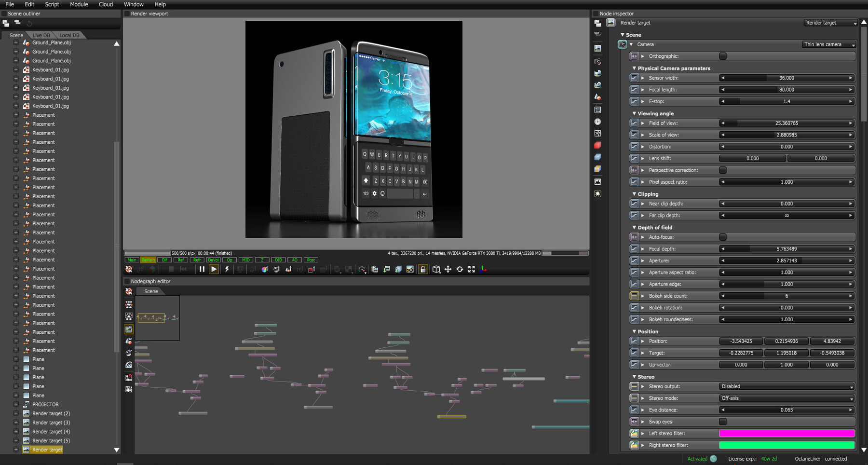Switch to the Live DB tab
This screenshot has width=868, height=465.
40,35
